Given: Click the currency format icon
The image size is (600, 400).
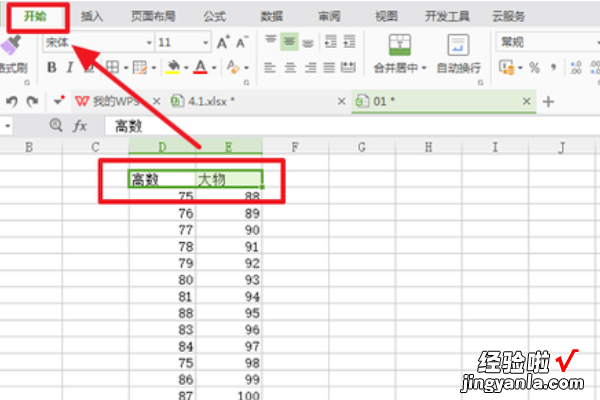Looking at the screenshot, I should coord(506,68).
